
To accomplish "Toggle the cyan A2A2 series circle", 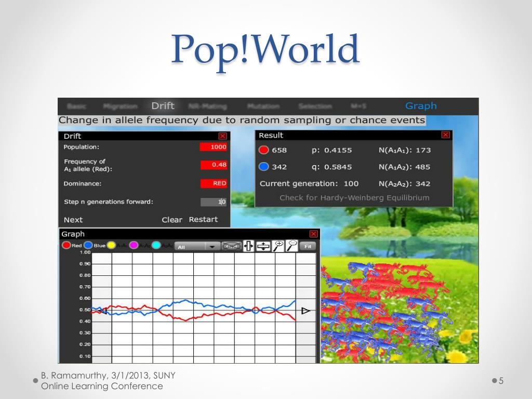I will point(156,245).
